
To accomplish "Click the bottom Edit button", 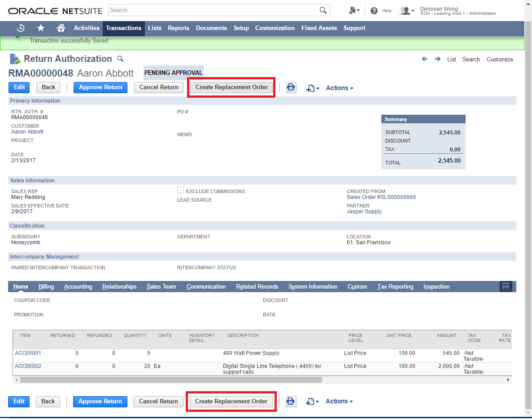I will pyautogui.click(x=19, y=402).
